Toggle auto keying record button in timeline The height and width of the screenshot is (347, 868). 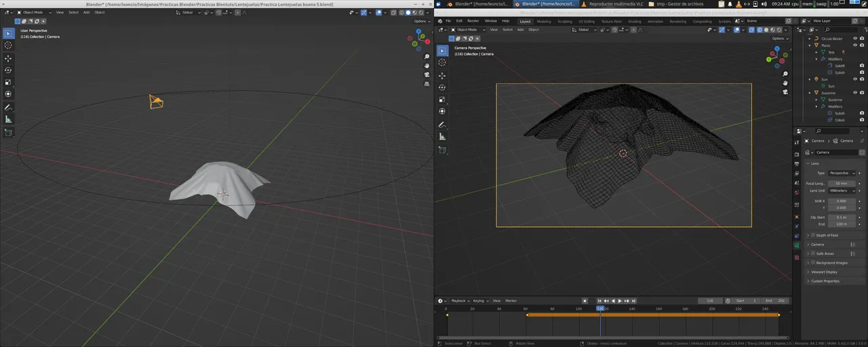[585, 300]
